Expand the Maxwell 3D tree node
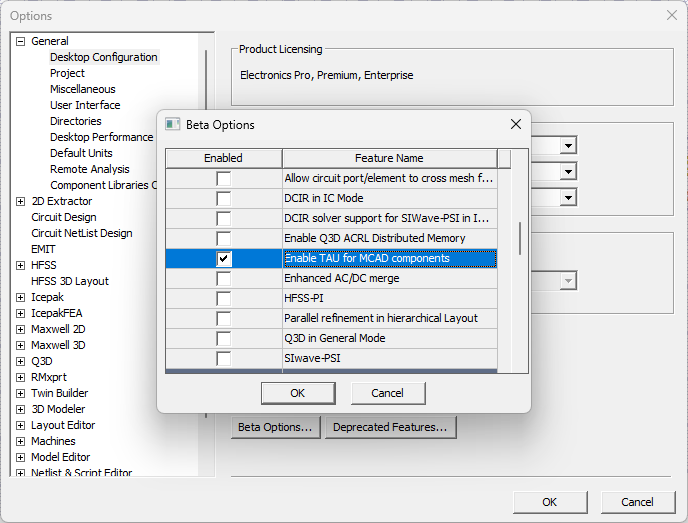 20,345
